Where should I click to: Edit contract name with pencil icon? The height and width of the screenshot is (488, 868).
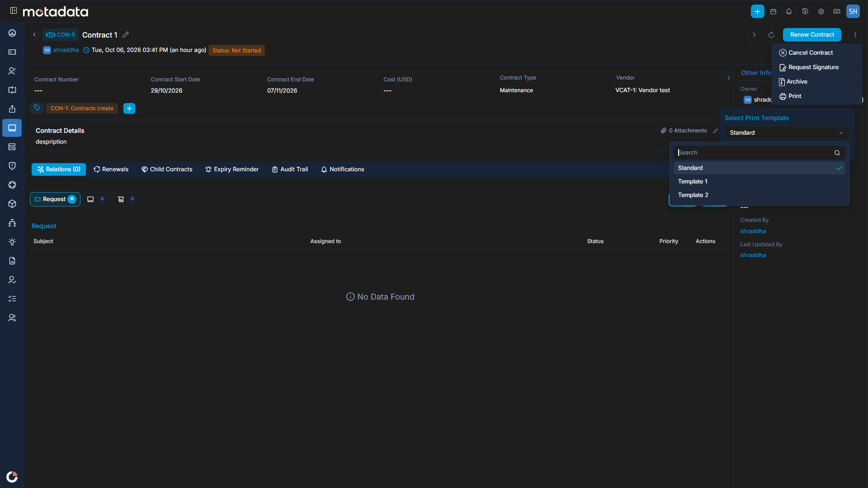pyautogui.click(x=126, y=35)
